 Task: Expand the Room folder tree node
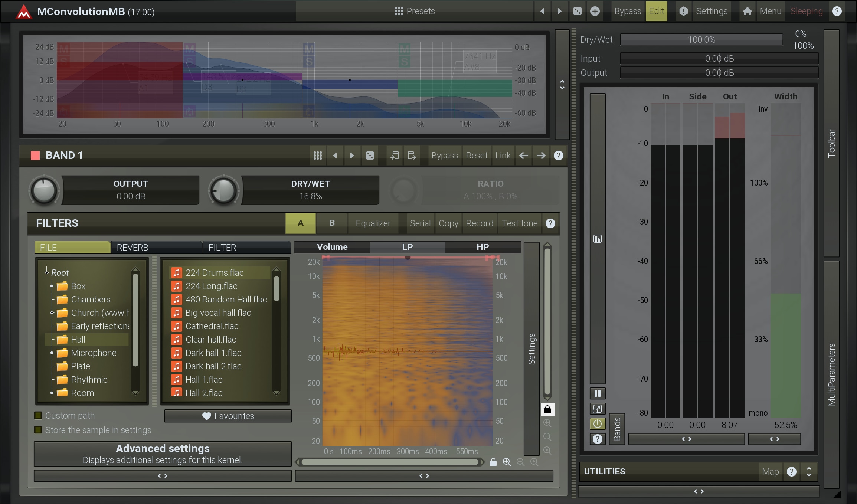52,393
